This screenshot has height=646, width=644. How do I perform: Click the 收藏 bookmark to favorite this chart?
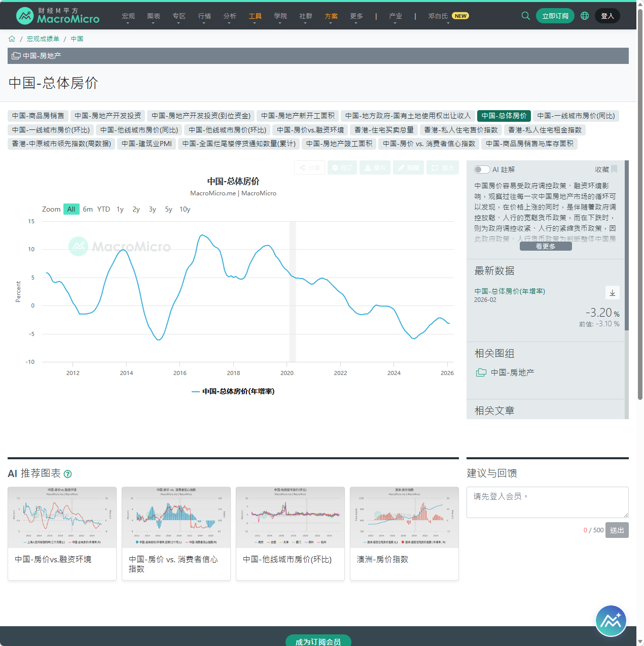[x=614, y=169]
